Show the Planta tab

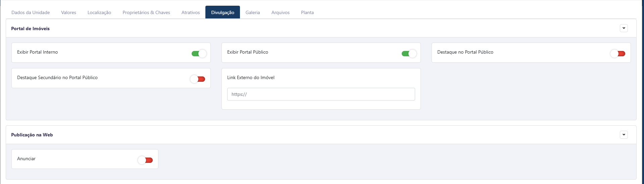[x=307, y=12]
